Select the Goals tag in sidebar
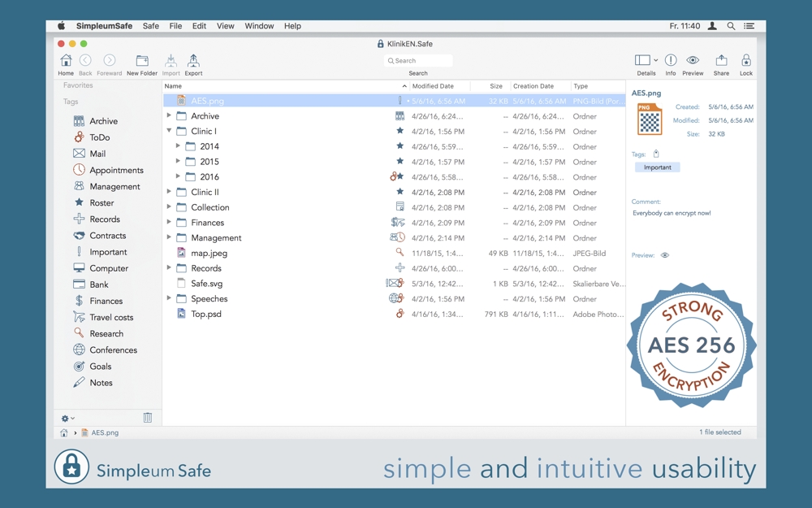This screenshot has width=812, height=508. [93, 367]
